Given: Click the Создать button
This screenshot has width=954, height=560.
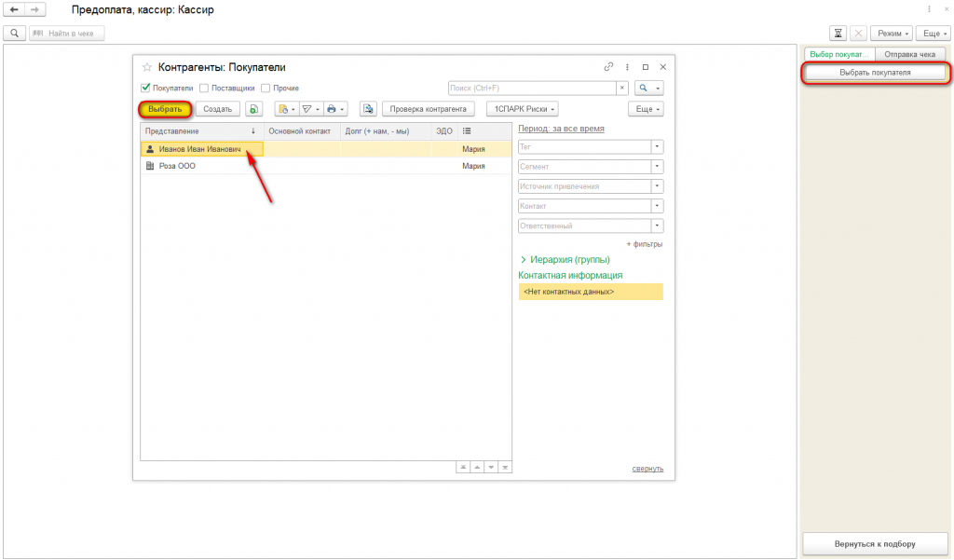Looking at the screenshot, I should (x=218, y=110).
